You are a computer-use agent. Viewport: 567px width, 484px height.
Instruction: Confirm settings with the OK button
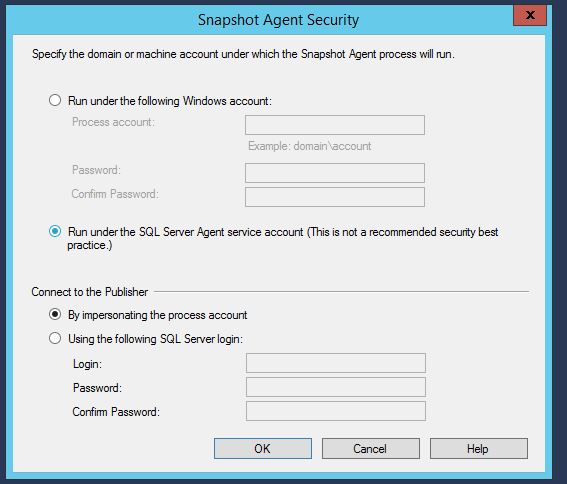263,449
